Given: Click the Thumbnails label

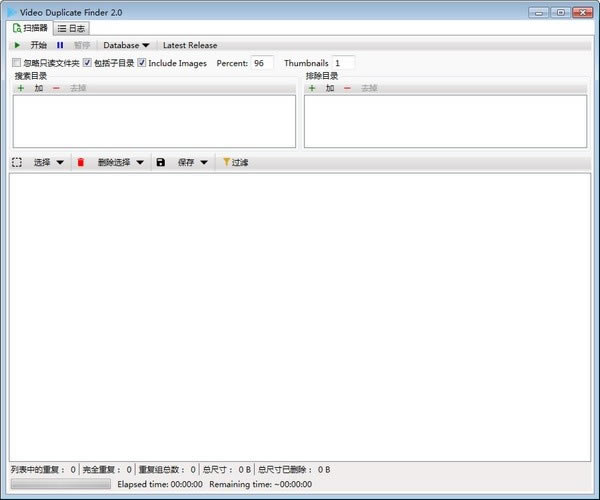Looking at the screenshot, I should [x=306, y=63].
